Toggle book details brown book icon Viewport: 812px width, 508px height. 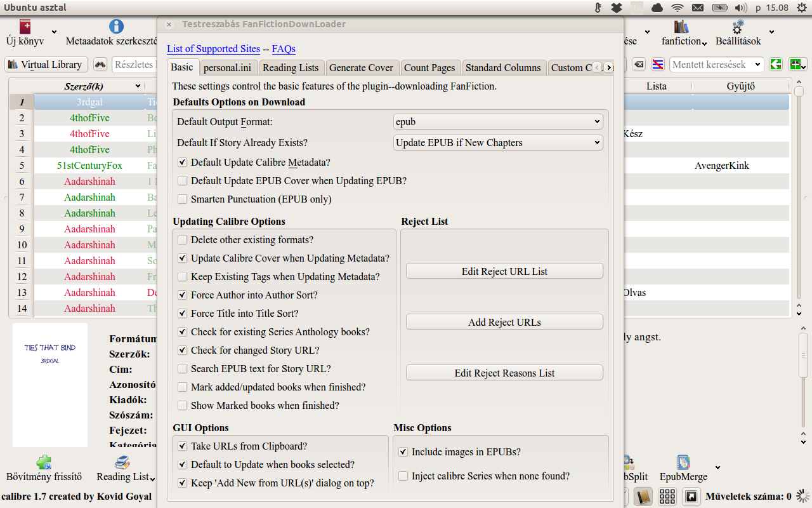click(643, 497)
